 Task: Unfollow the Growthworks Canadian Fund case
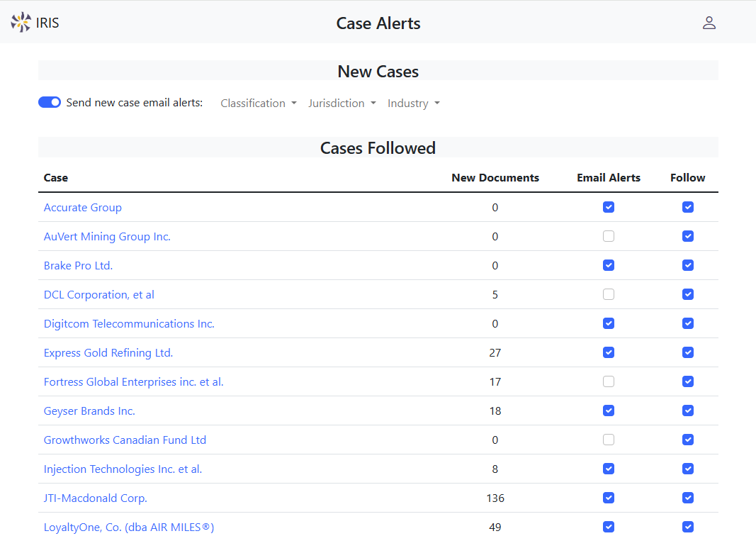tap(688, 440)
